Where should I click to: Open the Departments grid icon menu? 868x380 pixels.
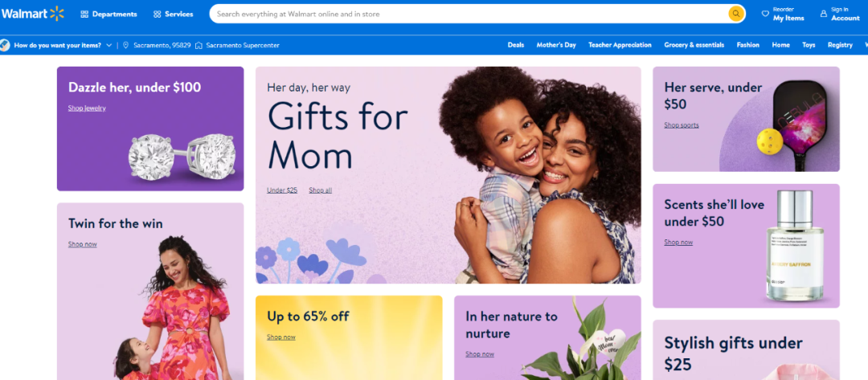click(84, 14)
